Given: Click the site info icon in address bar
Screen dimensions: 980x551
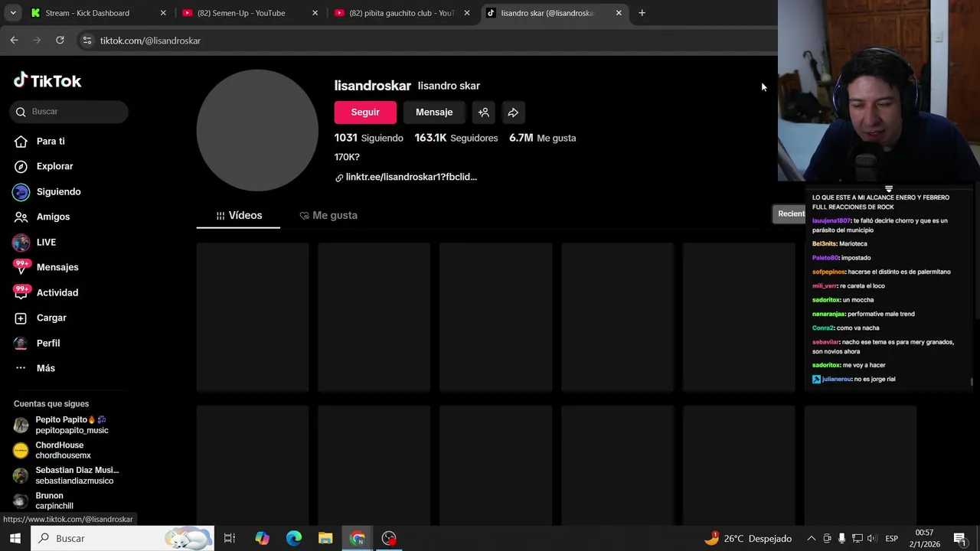Looking at the screenshot, I should click(87, 41).
